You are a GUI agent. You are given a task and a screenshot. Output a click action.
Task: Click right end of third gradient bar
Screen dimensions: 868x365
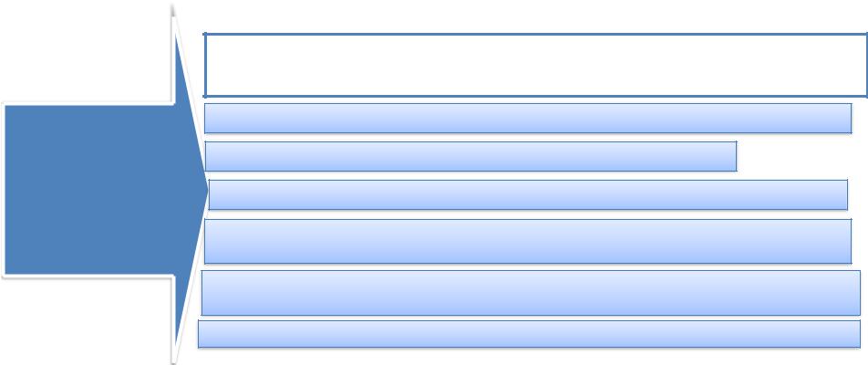pyautogui.click(x=842, y=194)
